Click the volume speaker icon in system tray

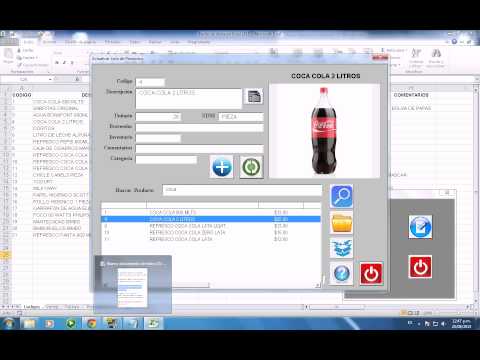click(x=444, y=323)
